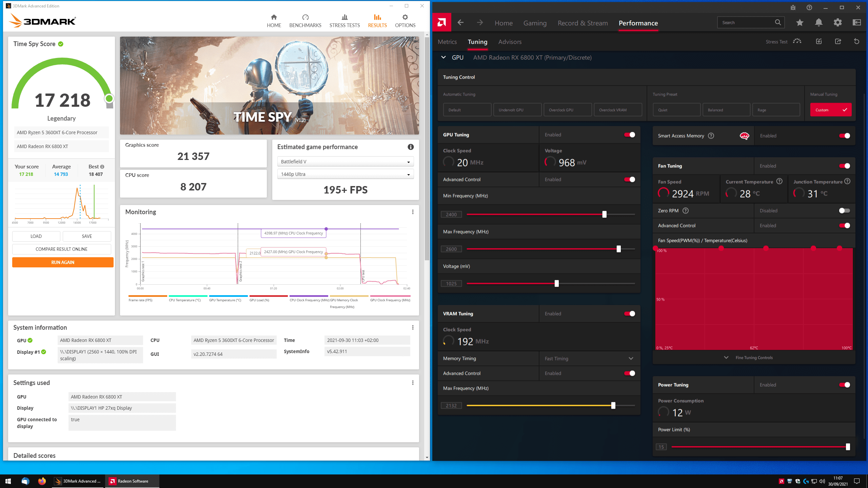
Task: Click Smart Access Memory help icon
Action: coord(711,136)
